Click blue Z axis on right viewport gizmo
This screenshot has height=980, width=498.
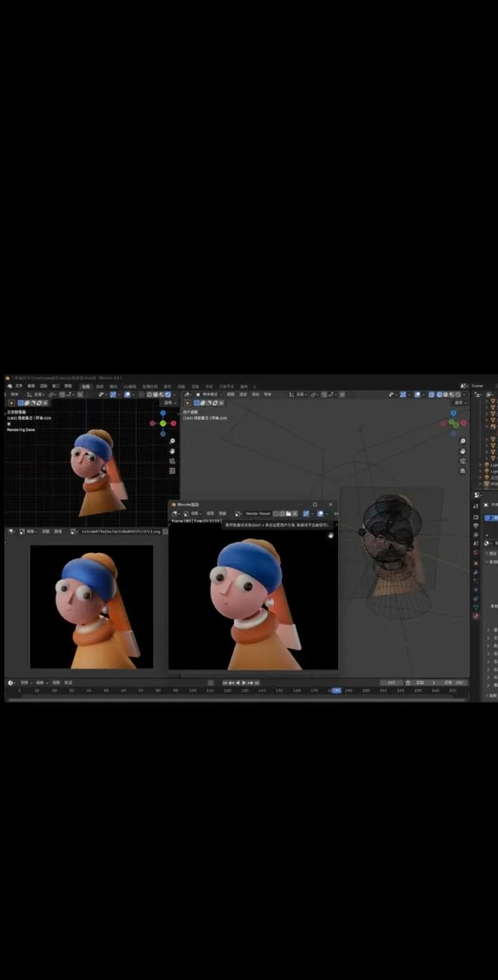click(x=453, y=414)
